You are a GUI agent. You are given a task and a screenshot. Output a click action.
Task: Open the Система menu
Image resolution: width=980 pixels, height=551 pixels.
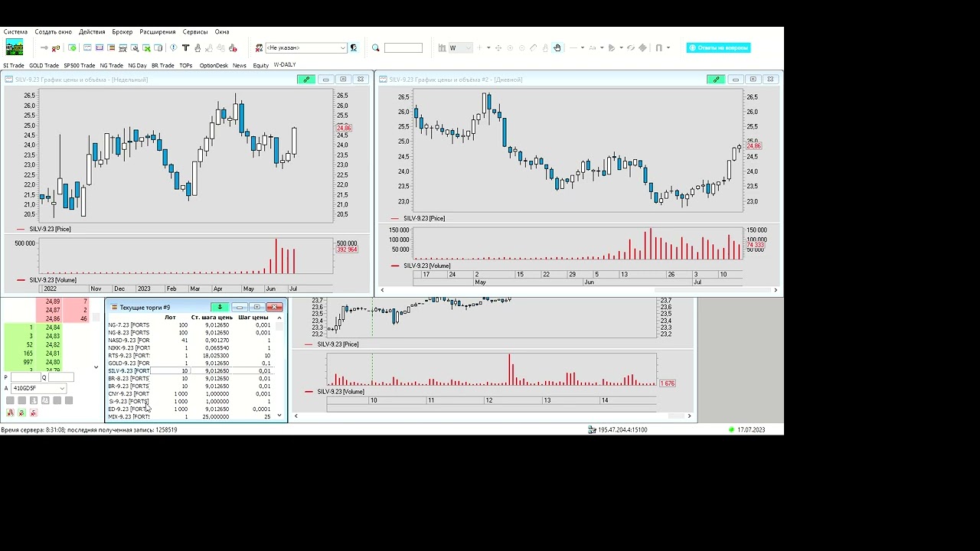(x=15, y=31)
